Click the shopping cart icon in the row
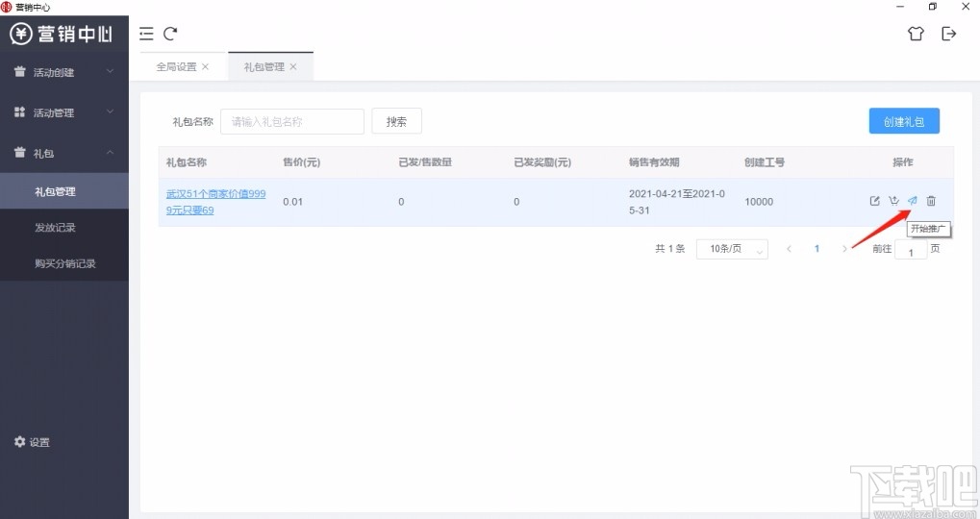 (893, 201)
